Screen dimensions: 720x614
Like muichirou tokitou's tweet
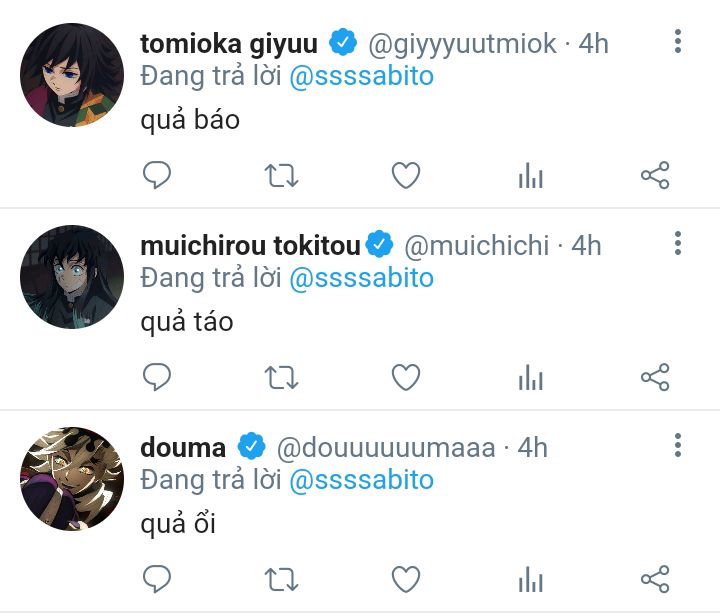click(x=405, y=377)
